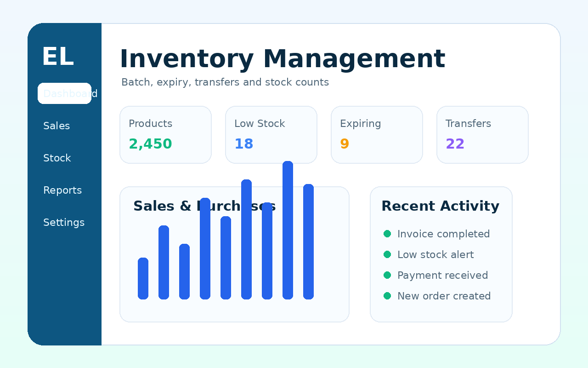Click the green dot beside Invoice completed
Screen dimensions: 588x368
[387, 234]
